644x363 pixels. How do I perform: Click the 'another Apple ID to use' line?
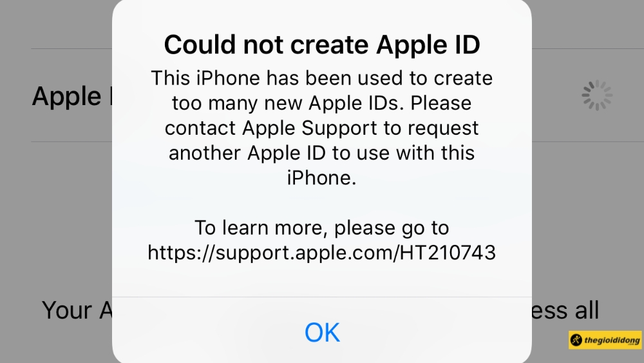322,153
